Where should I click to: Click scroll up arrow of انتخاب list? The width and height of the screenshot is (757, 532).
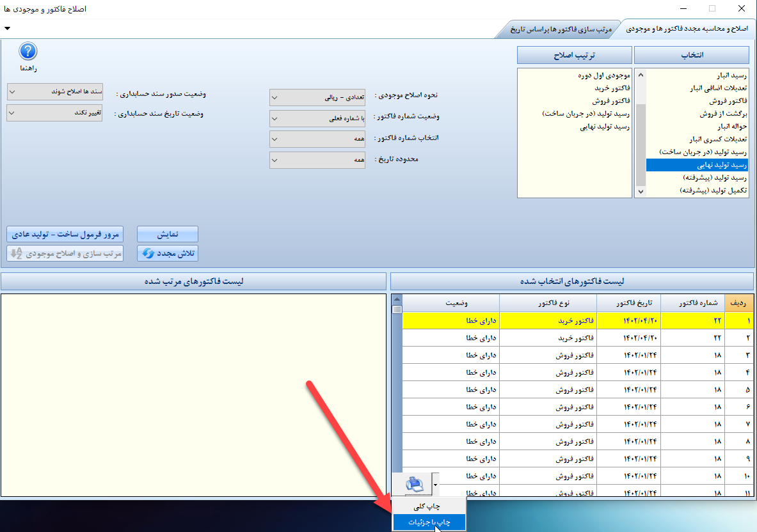(641, 75)
